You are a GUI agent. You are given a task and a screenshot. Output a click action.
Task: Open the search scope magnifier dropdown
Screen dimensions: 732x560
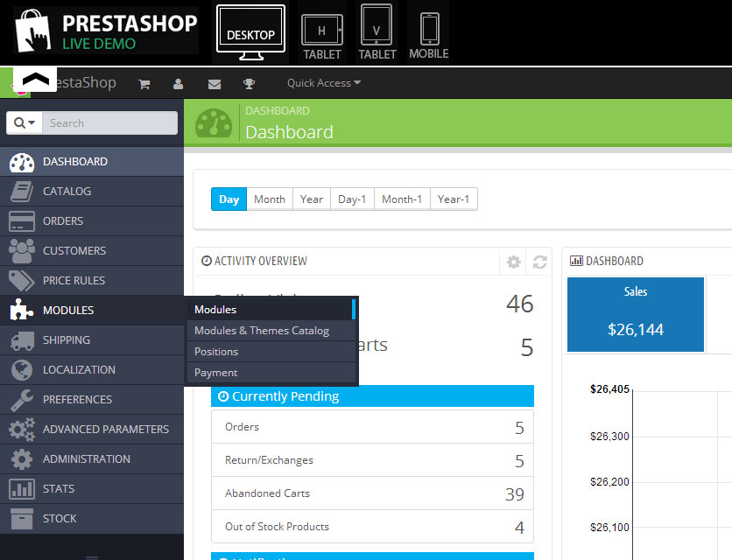click(x=25, y=122)
